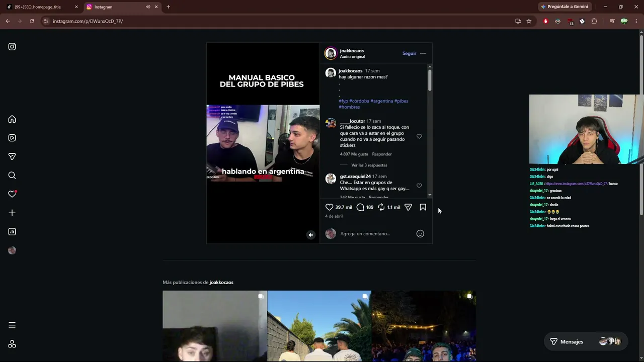The width and height of the screenshot is (644, 362).
Task: Open comments via the speech bubble icon
Action: click(x=360, y=207)
